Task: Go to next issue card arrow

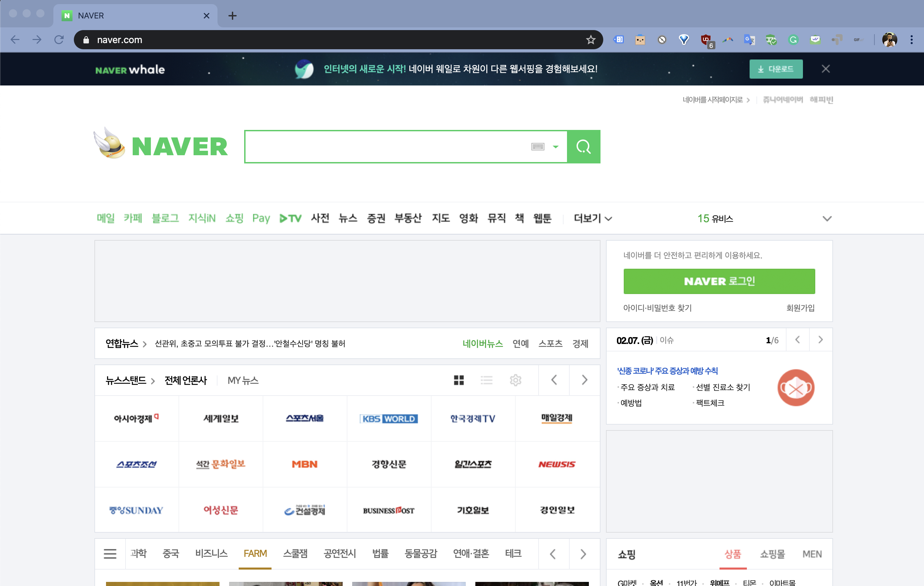Action: 820,340
